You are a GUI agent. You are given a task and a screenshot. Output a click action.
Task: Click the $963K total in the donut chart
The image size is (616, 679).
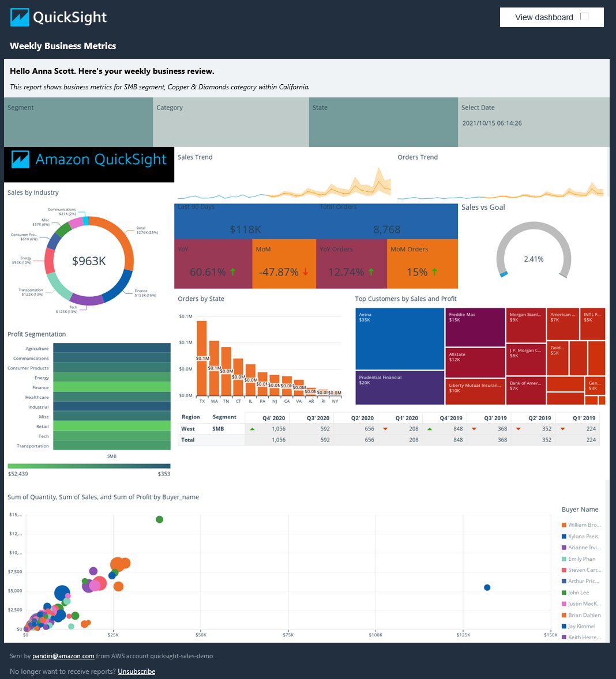[x=89, y=261]
